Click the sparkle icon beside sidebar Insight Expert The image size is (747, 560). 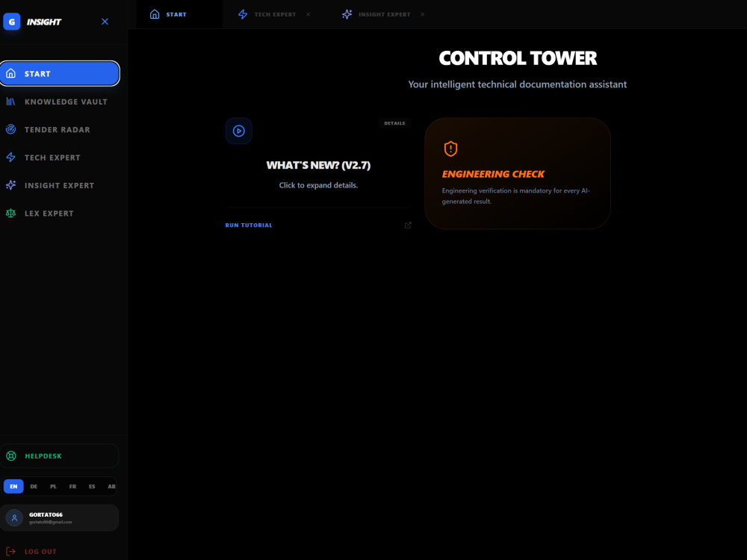[x=10, y=185]
